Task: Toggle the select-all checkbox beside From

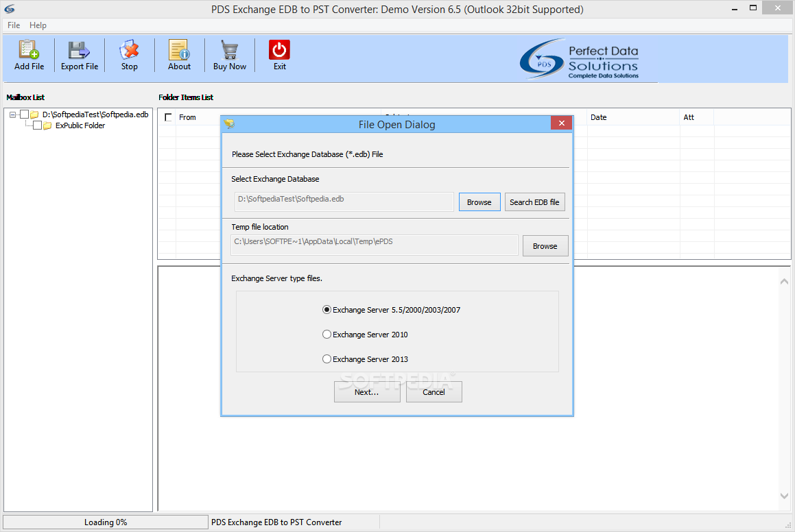Action: pyautogui.click(x=168, y=117)
